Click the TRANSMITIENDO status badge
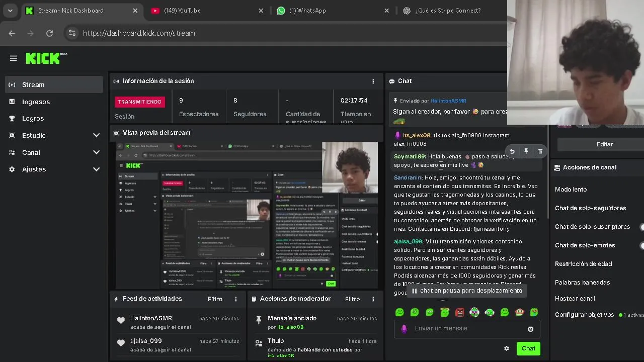Image resolution: width=644 pixels, height=362 pixels. pyautogui.click(x=139, y=102)
